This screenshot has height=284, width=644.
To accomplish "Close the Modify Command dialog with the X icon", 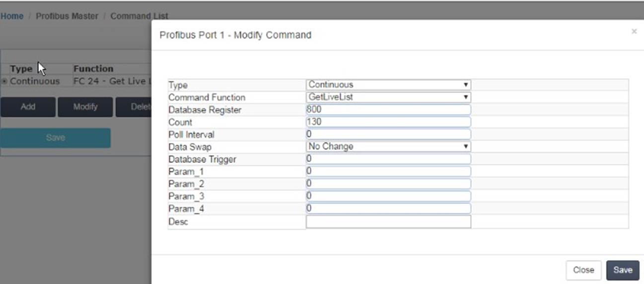I will [634, 32].
